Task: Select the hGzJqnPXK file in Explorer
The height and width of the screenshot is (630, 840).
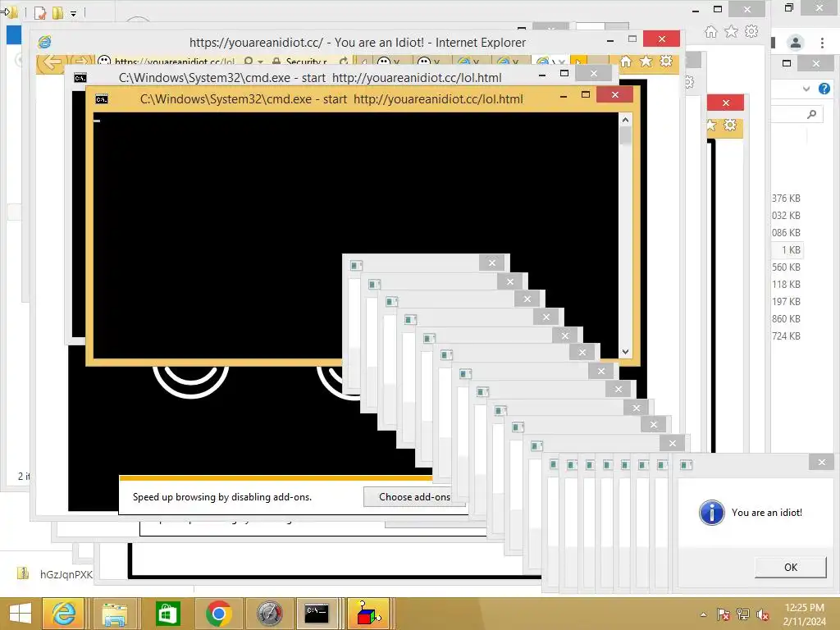Action: coord(56,574)
